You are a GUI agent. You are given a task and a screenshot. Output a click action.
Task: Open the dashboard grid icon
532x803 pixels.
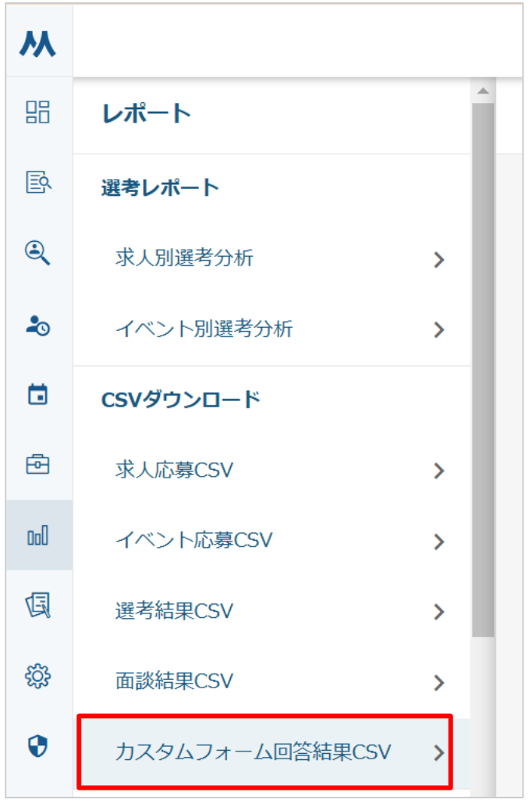[x=37, y=112]
